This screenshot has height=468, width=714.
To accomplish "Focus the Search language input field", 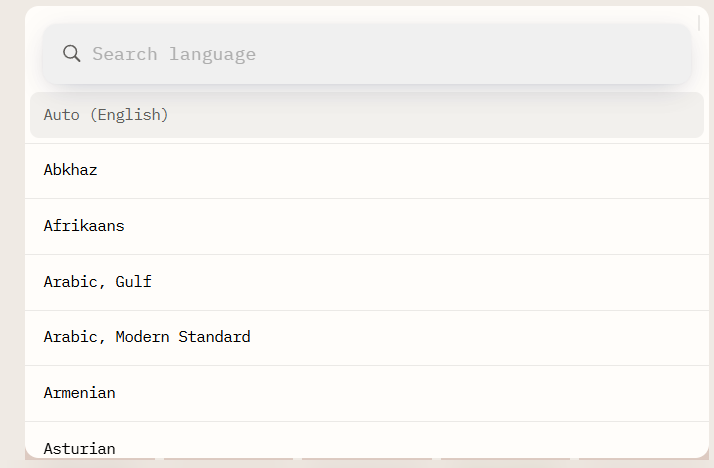I will (x=380, y=54).
